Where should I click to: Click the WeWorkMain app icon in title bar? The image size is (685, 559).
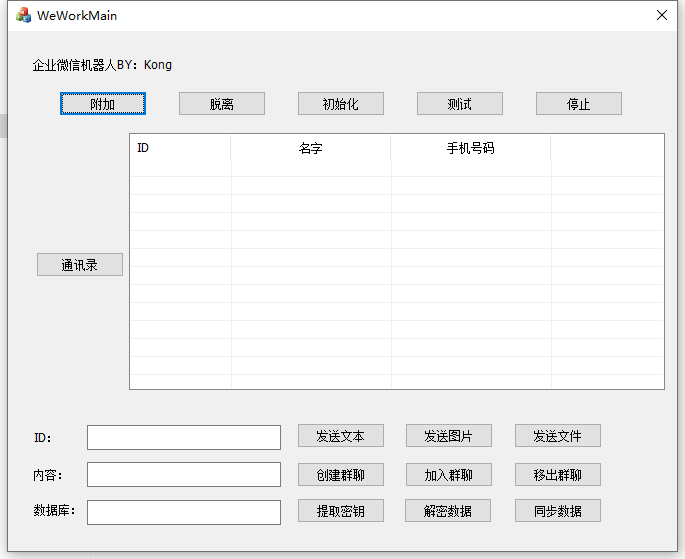[24, 15]
